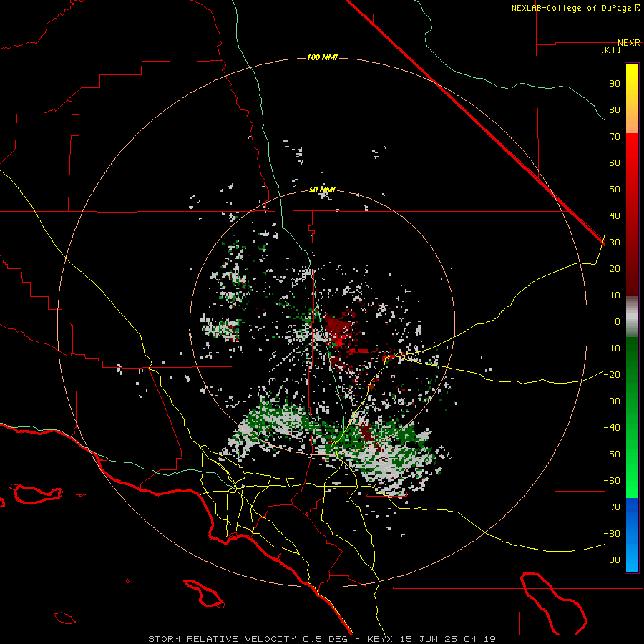Click the KEYX radar station identifier

point(380,639)
